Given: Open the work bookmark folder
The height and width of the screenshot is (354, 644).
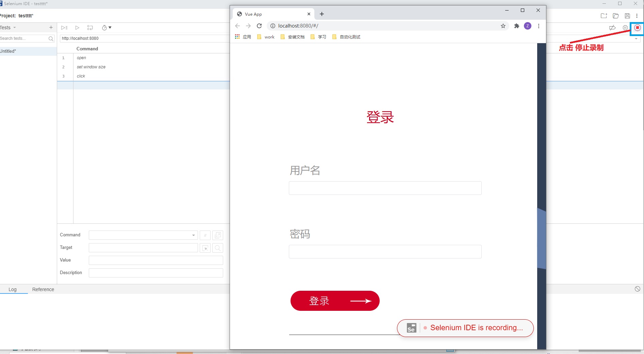Looking at the screenshot, I should [x=266, y=37].
